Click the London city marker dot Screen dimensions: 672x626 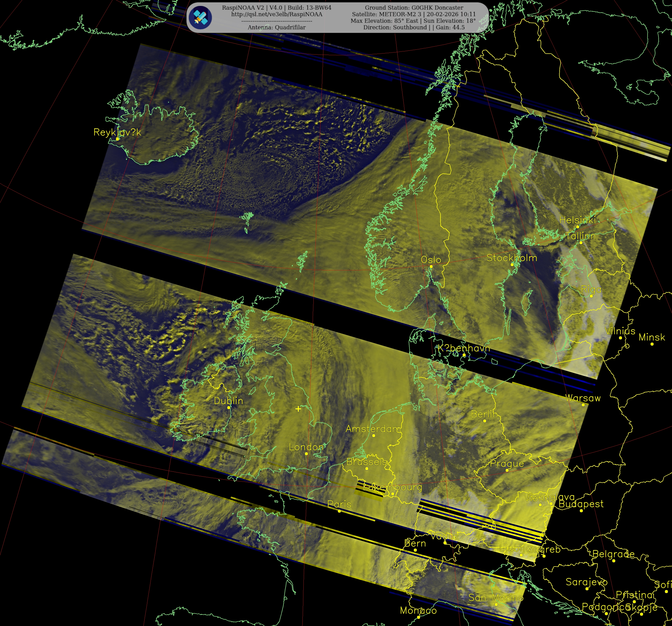pos(306,454)
